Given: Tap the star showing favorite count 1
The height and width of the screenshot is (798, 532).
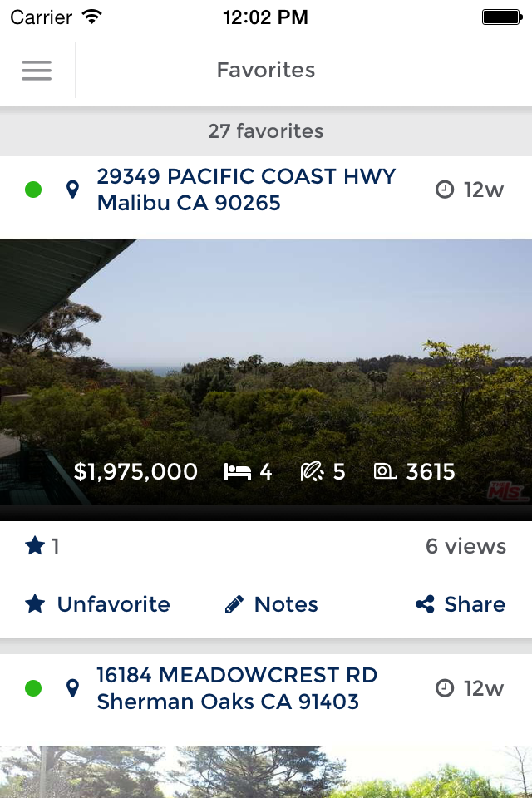Looking at the screenshot, I should click(x=34, y=546).
